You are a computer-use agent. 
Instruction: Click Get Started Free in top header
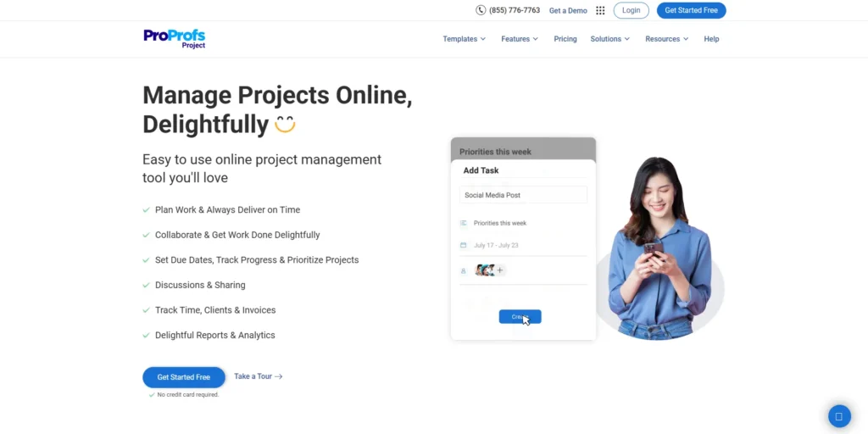pos(691,10)
